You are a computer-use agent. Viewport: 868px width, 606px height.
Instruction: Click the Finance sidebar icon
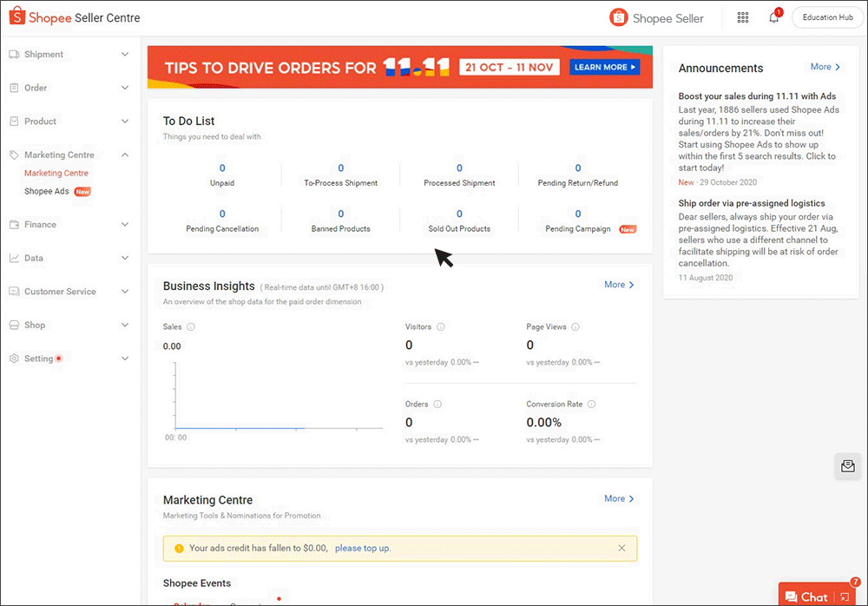click(12, 224)
